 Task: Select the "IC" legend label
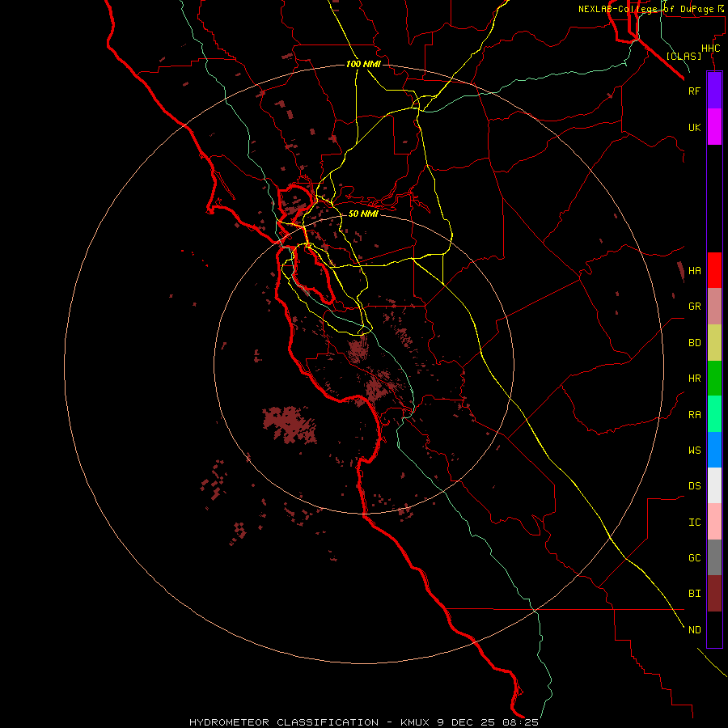coord(694,523)
